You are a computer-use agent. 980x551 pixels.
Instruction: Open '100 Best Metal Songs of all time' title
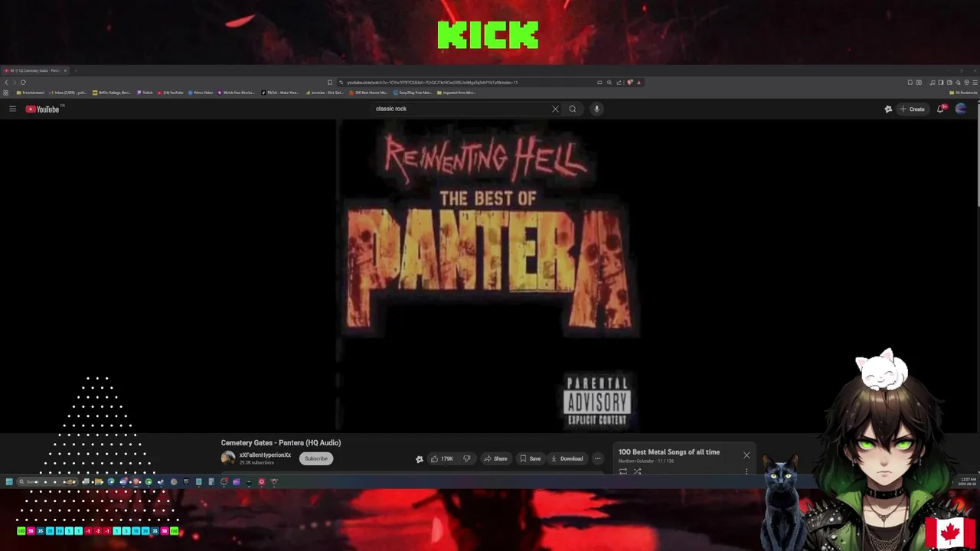click(669, 452)
